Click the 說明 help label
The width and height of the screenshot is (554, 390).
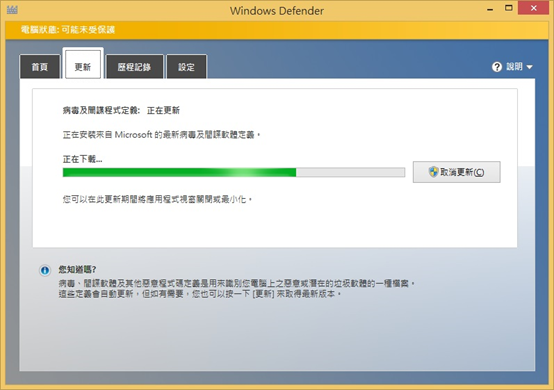point(514,66)
